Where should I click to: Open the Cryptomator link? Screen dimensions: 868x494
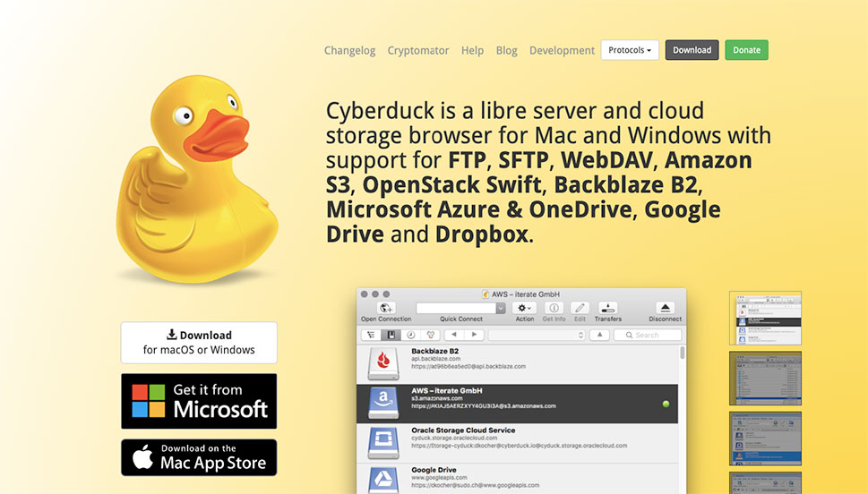[418, 50]
